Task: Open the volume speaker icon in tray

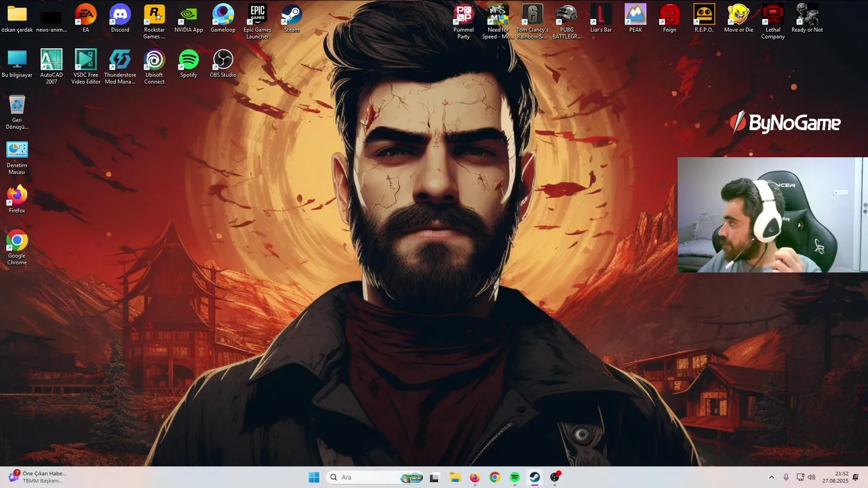Action: click(812, 477)
